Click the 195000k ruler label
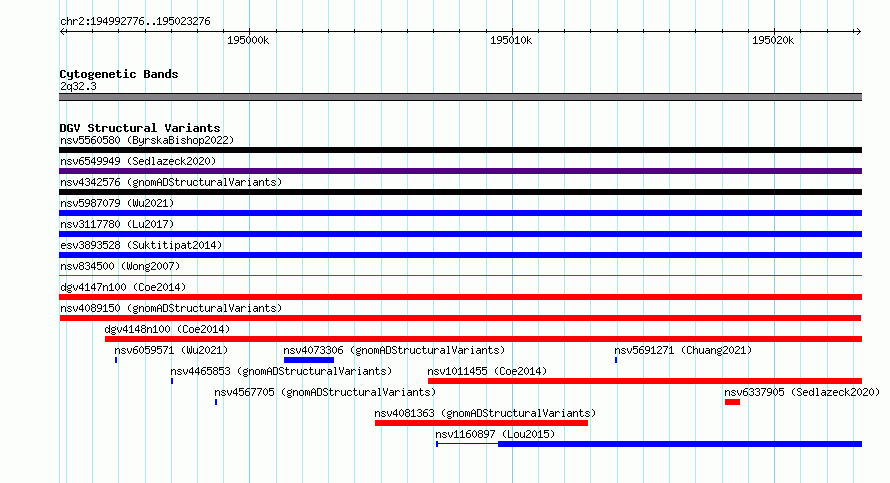The image size is (890, 483). (x=248, y=40)
